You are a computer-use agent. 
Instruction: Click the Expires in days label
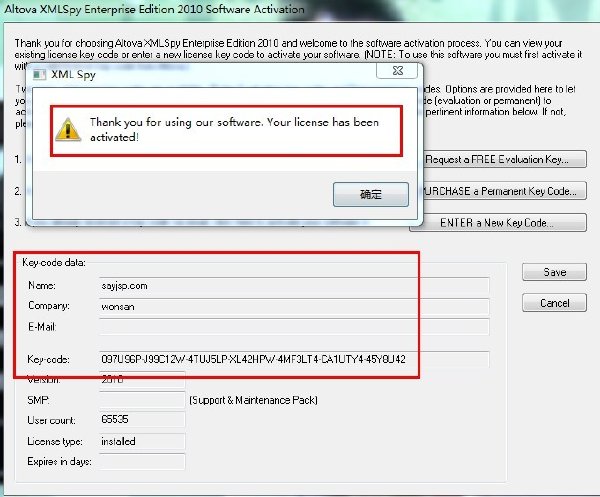[x=59, y=462]
